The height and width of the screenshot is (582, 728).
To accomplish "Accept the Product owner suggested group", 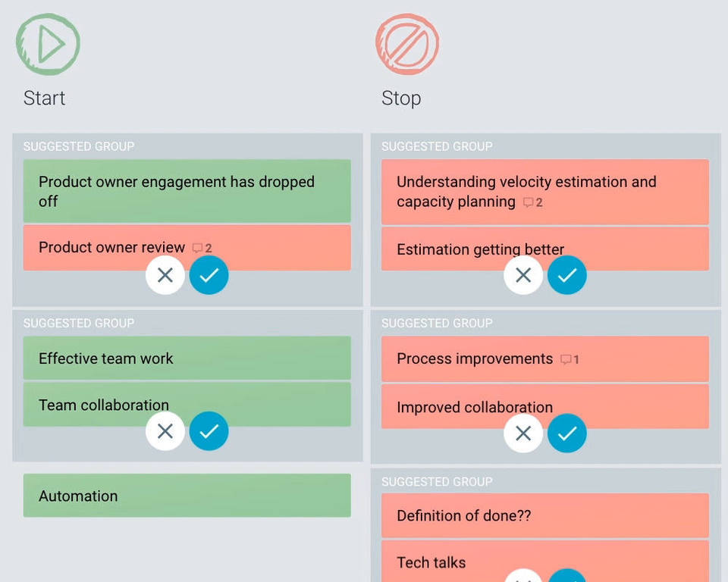I will [209, 275].
